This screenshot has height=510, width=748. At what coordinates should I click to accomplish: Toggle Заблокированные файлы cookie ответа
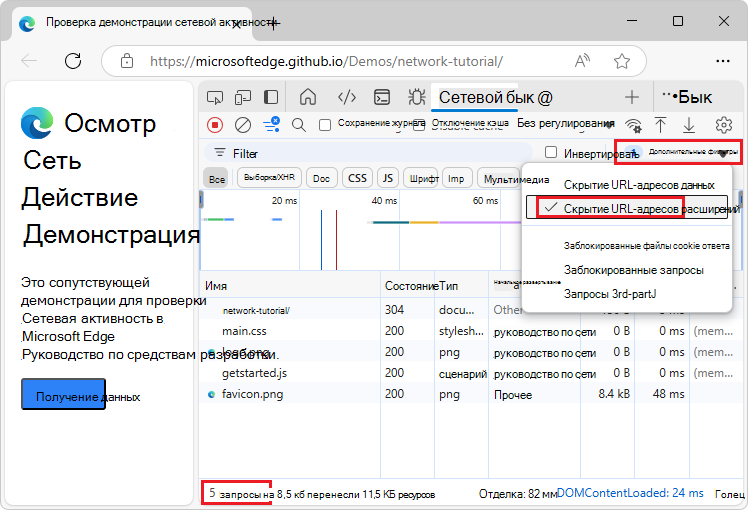[x=627, y=246]
